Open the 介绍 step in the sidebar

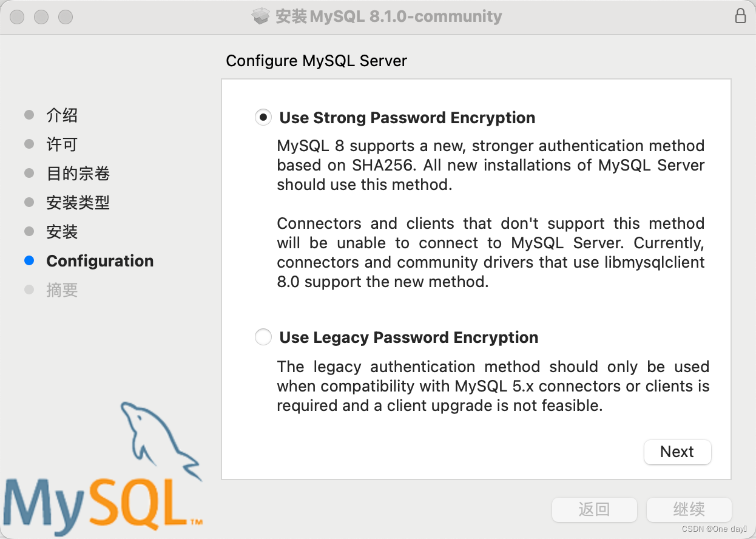[62, 115]
